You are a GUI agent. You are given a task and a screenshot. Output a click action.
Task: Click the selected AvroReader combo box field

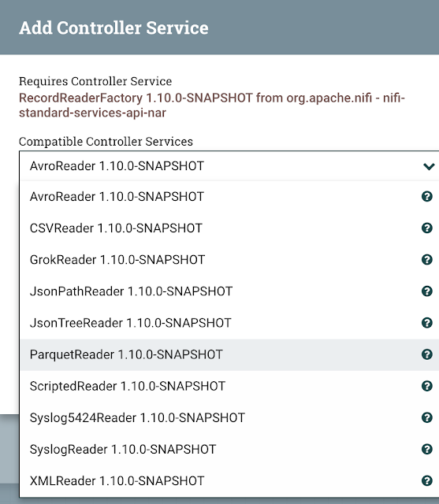[x=229, y=166]
